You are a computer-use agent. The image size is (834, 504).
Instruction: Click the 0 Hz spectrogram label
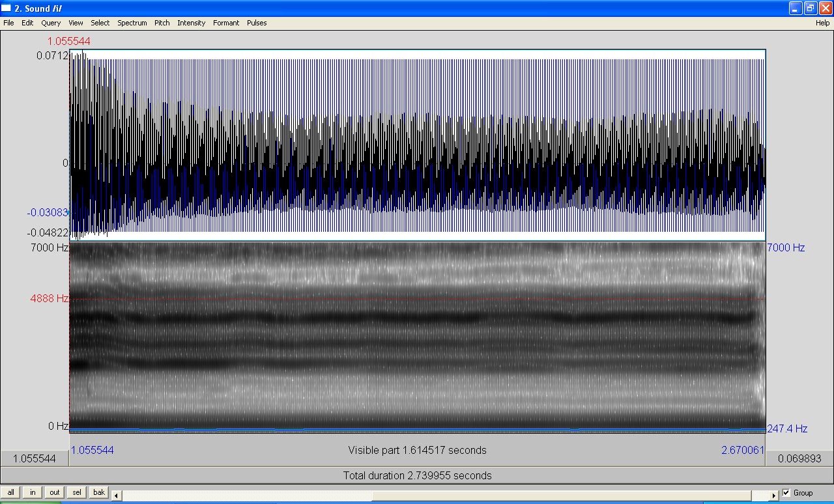58,426
